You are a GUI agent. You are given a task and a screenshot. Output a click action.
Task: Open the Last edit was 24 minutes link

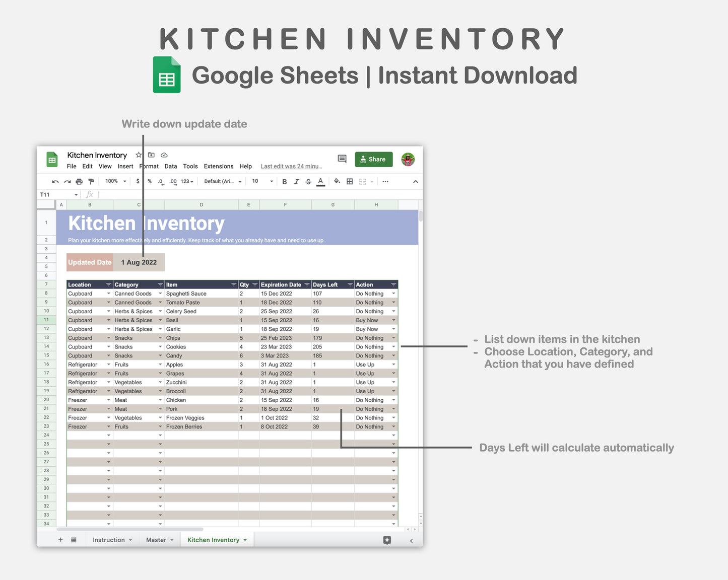click(x=291, y=166)
